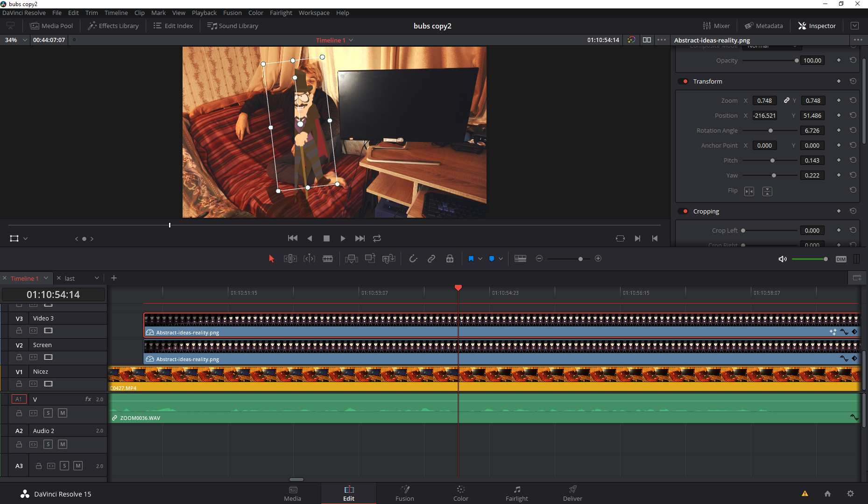Open the Effects Library panel
The width and height of the screenshot is (868, 504).
pyautogui.click(x=113, y=26)
